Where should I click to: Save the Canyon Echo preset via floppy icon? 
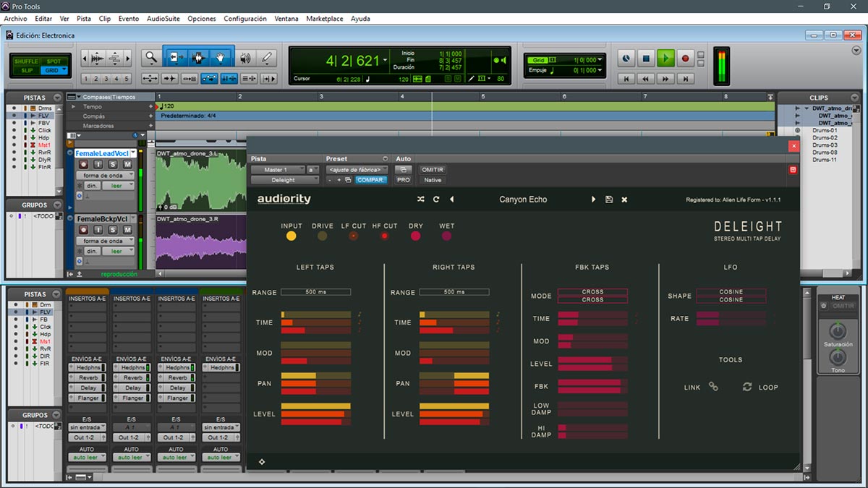609,200
